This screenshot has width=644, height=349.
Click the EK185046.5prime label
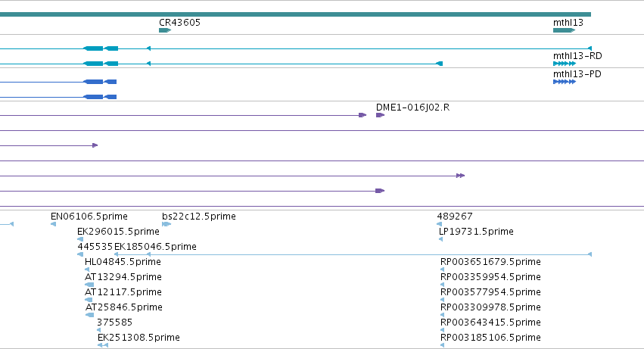(155, 247)
